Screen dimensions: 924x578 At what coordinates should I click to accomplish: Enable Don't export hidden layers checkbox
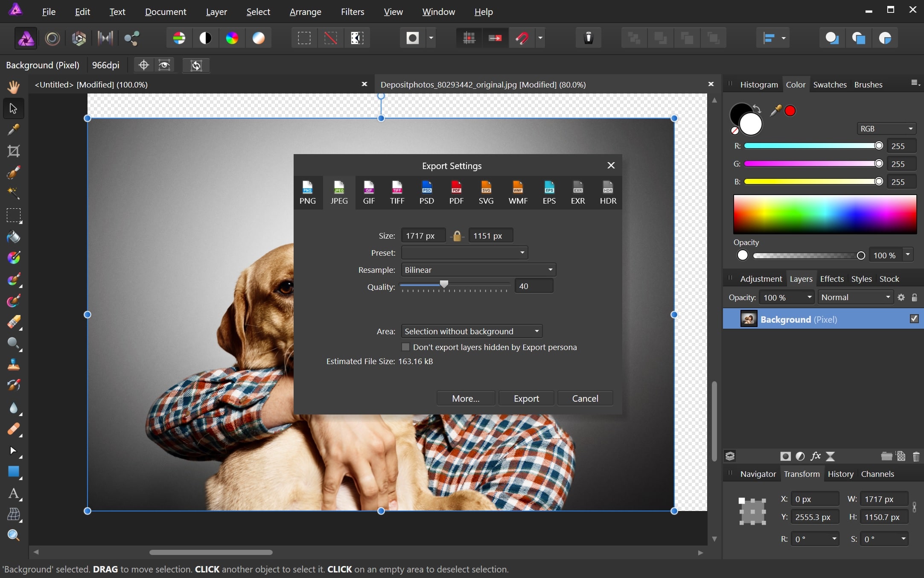click(406, 347)
